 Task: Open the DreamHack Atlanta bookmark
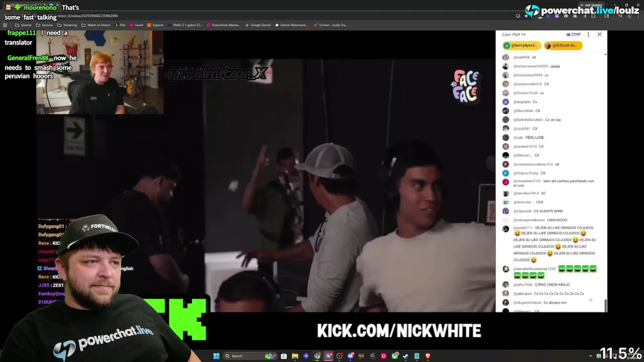point(223,25)
